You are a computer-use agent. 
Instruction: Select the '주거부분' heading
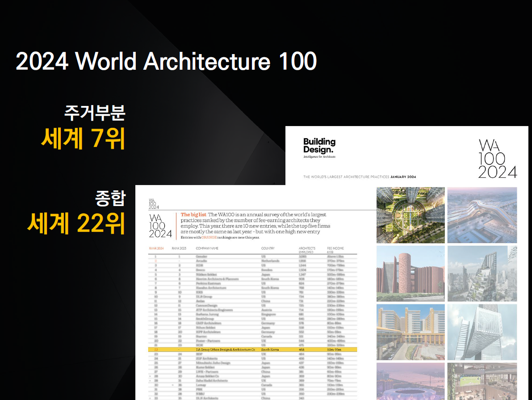[95, 113]
